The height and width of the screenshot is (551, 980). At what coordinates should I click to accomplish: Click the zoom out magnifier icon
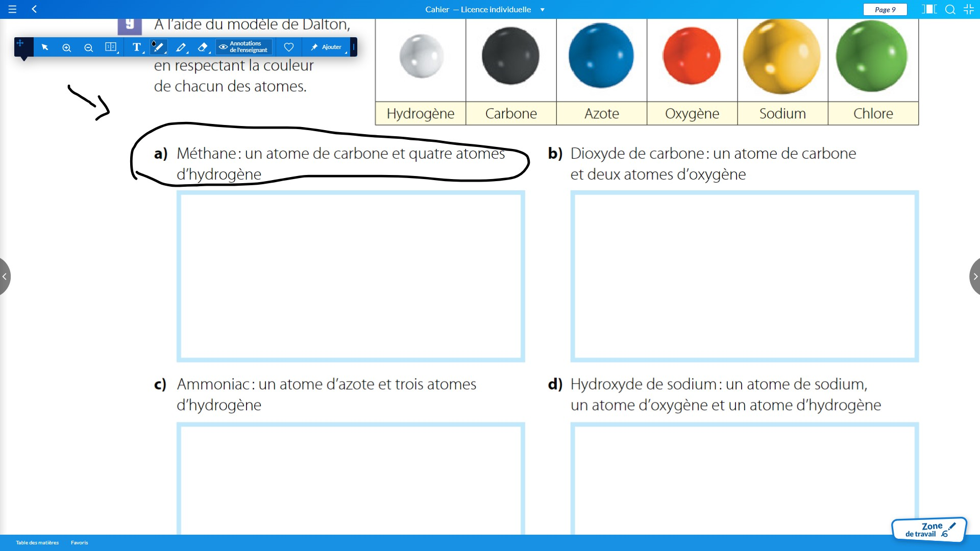click(88, 47)
